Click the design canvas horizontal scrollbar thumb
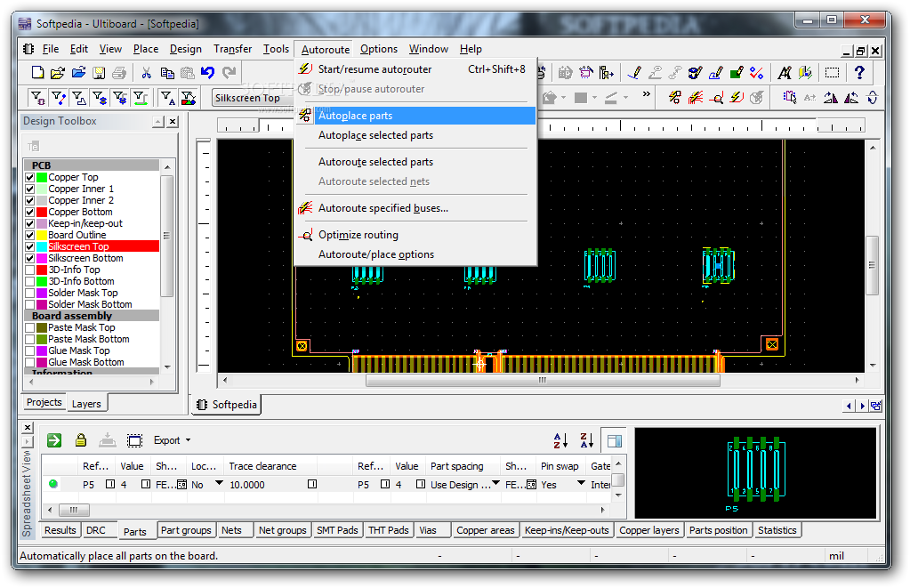910x588 pixels. 543,381
